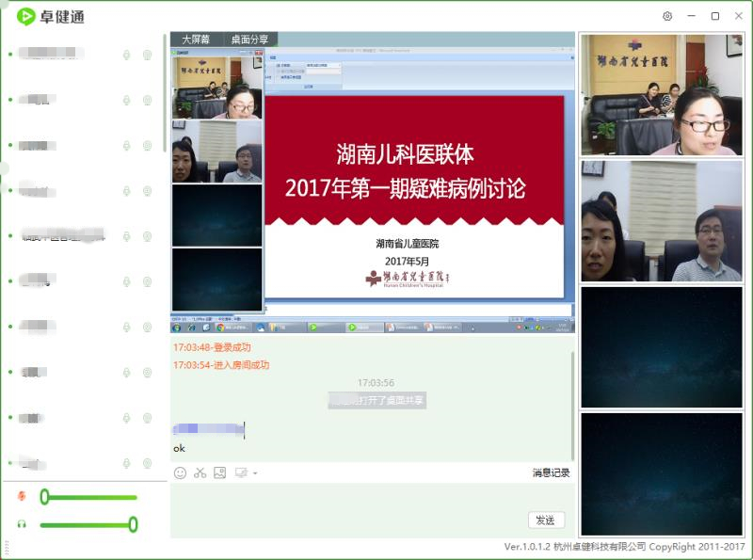Click the collapse handle on left panel edge

point(4,168)
